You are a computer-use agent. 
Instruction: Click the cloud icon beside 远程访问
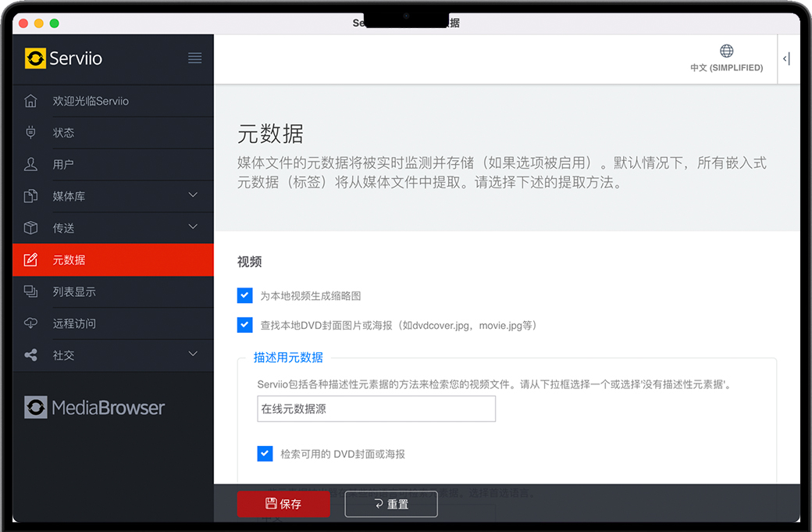(x=31, y=323)
